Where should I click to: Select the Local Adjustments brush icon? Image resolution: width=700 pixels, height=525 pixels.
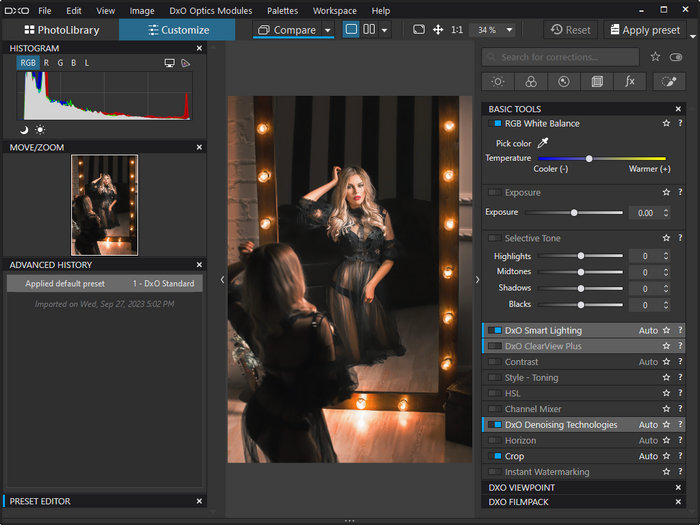[669, 82]
